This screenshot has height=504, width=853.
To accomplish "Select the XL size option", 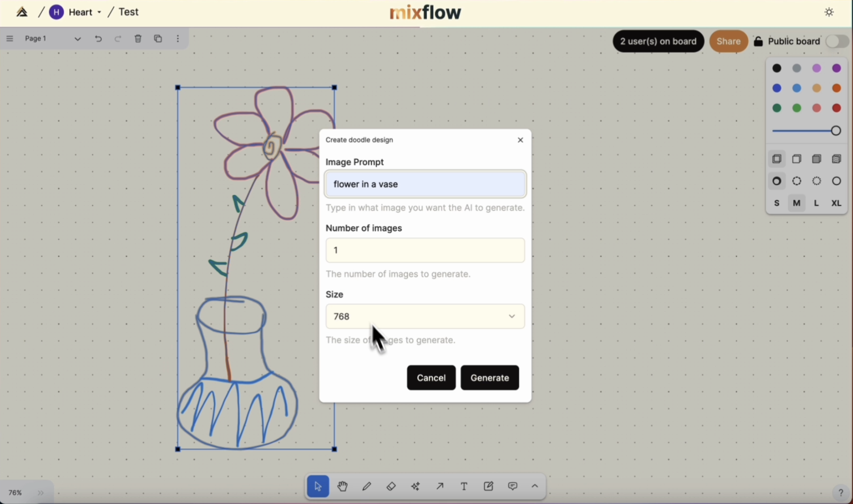I will click(837, 204).
